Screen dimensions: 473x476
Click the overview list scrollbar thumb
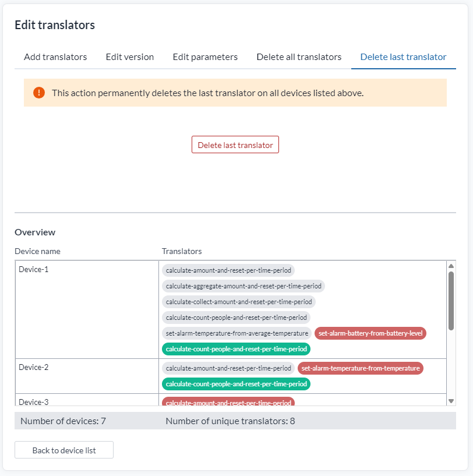pos(451,301)
